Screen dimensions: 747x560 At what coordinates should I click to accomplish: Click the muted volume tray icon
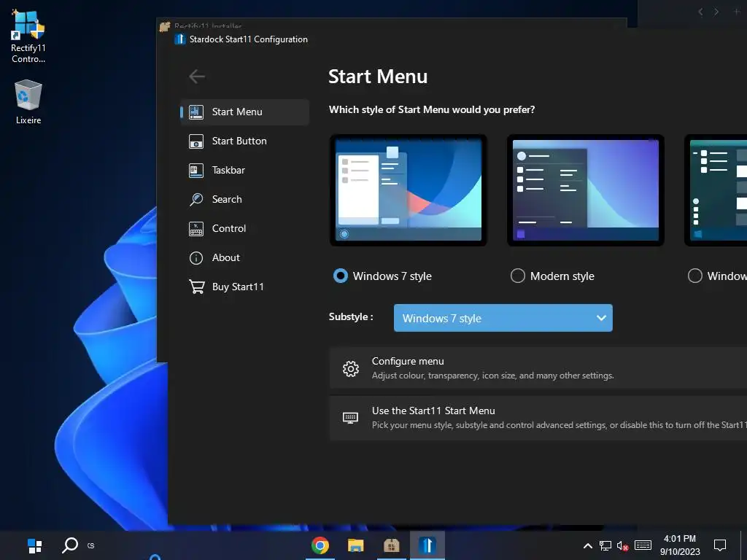click(623, 545)
